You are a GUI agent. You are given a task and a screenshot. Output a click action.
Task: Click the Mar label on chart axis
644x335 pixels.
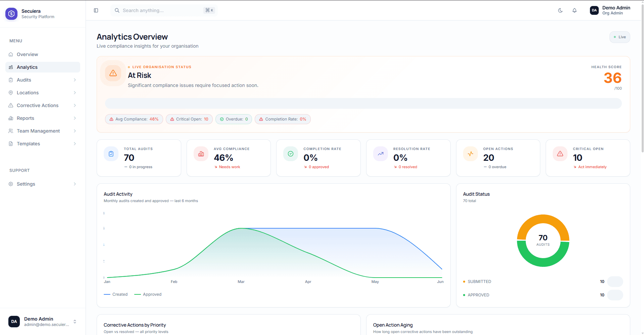coord(241,282)
